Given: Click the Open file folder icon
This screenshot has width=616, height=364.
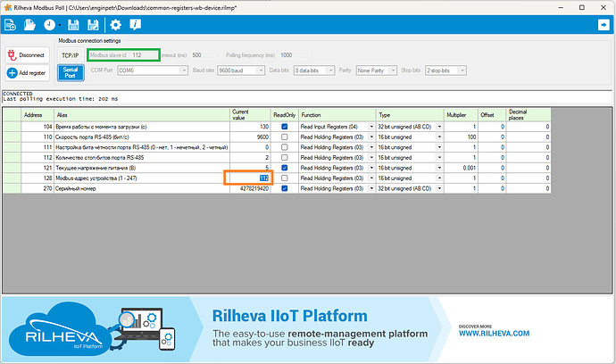Looking at the screenshot, I should (x=29, y=25).
